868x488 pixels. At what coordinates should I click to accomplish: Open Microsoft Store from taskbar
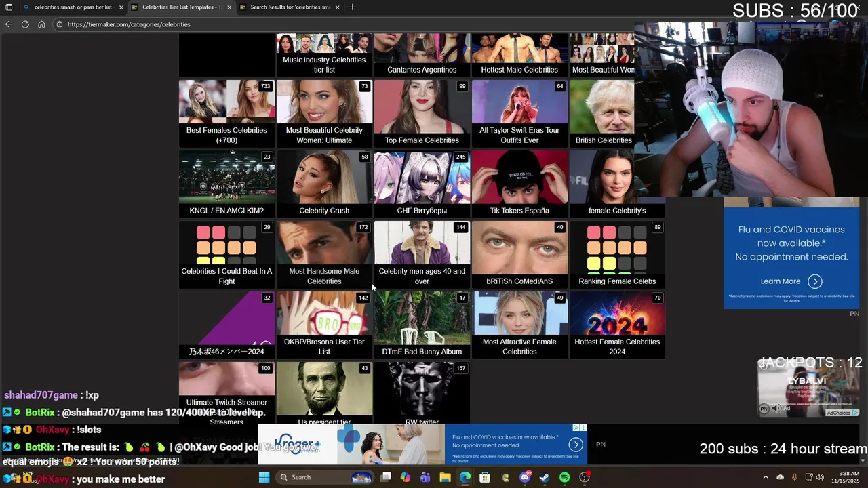tap(485, 477)
